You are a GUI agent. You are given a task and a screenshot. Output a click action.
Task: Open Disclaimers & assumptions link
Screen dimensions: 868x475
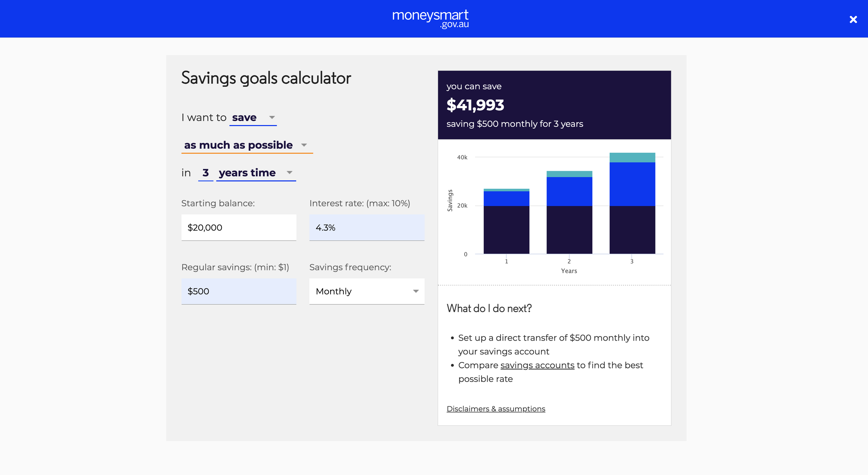[496, 409]
